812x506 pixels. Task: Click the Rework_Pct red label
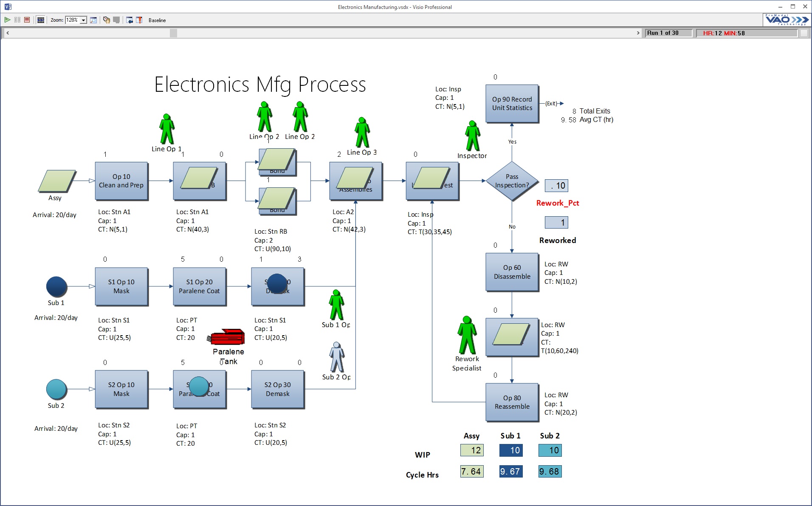[558, 203]
